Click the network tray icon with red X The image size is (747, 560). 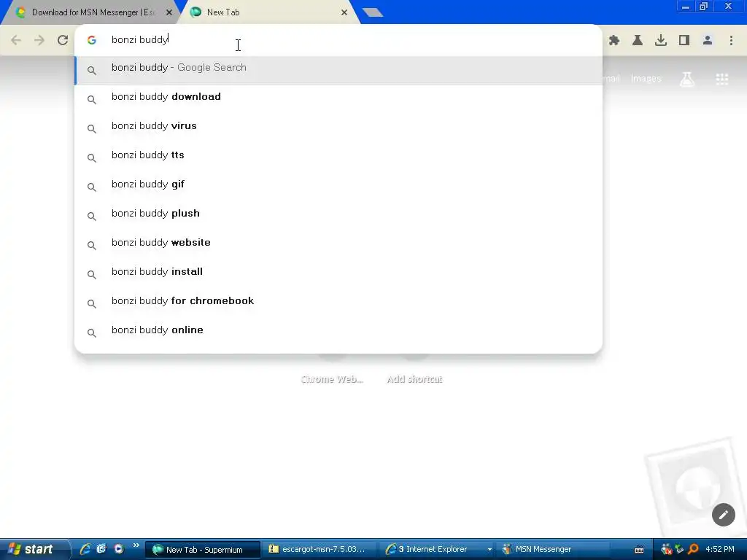click(x=666, y=550)
